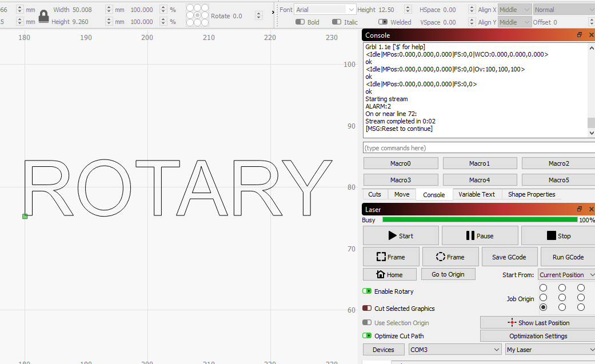Switch to the Variable Text tab
595x364 pixels.
(x=477, y=194)
